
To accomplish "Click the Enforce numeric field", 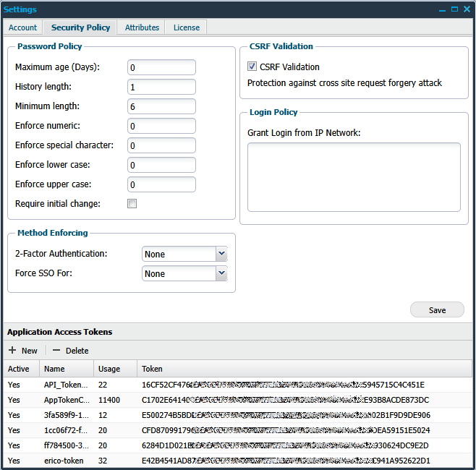I will pyautogui.click(x=161, y=126).
